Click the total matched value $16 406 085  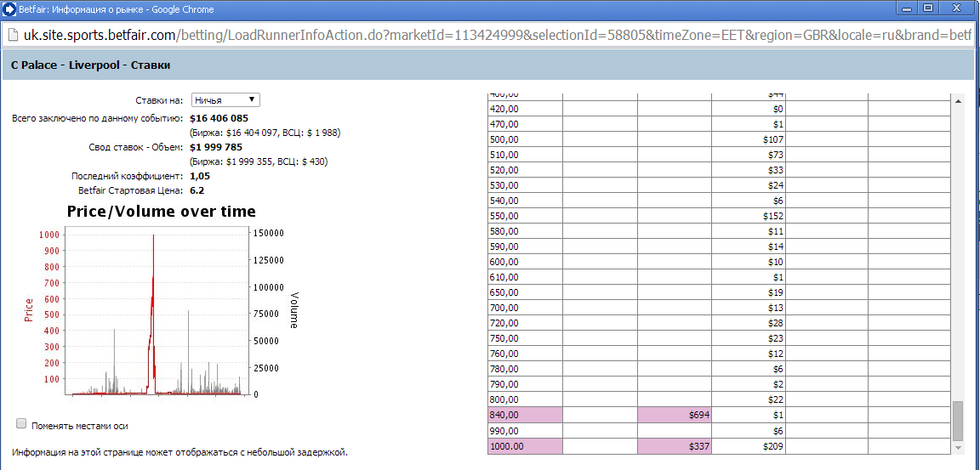tap(219, 118)
